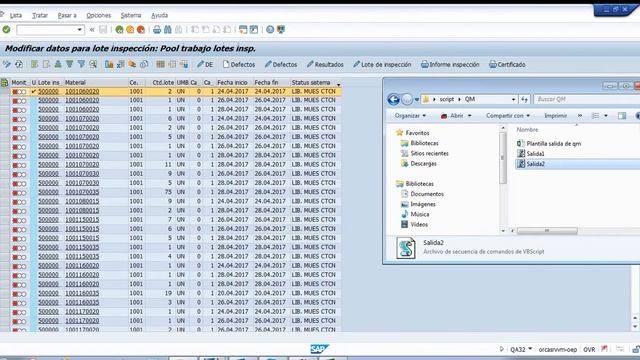Screen dimensions: 640x360
Task: Click the change view icon in Explorer
Action: [596, 116]
